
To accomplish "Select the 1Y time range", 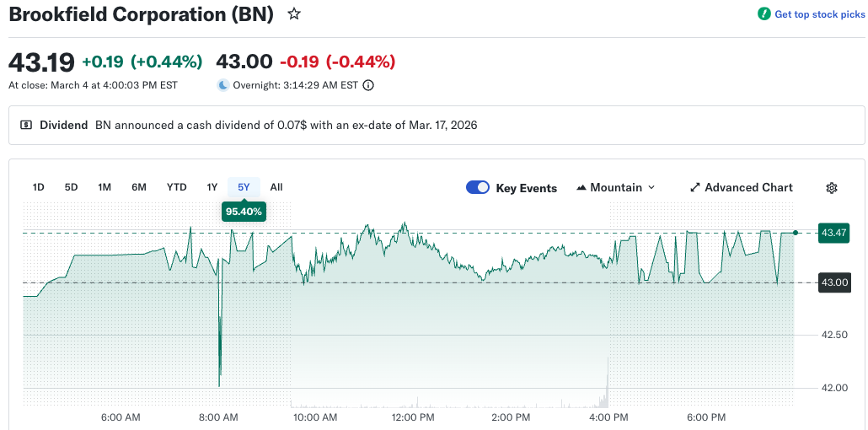I will (212, 187).
